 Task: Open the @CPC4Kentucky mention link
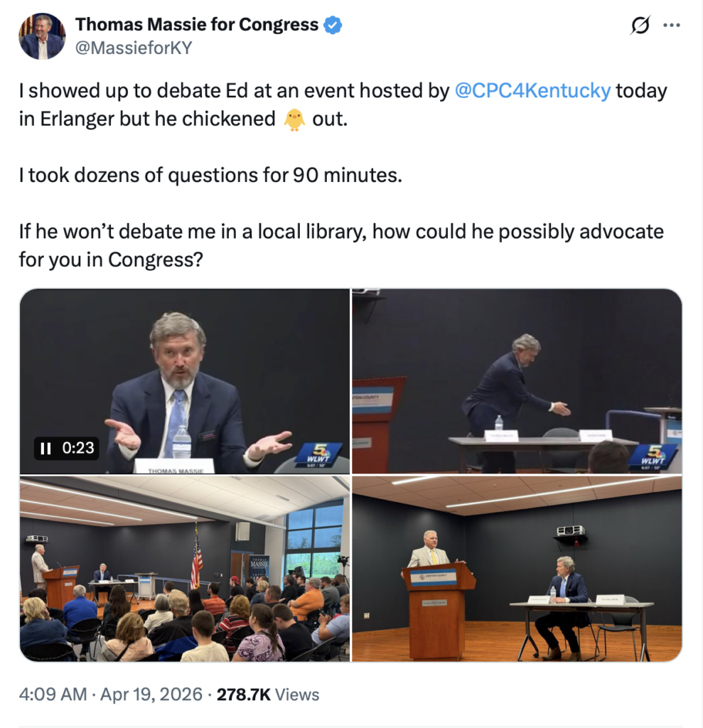click(532, 90)
